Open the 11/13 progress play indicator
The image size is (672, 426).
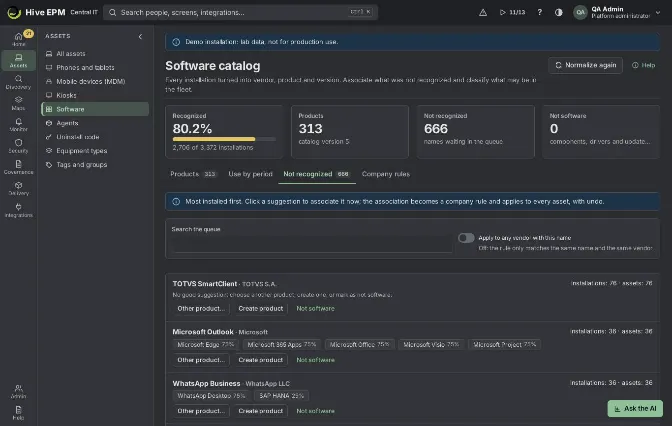(512, 12)
